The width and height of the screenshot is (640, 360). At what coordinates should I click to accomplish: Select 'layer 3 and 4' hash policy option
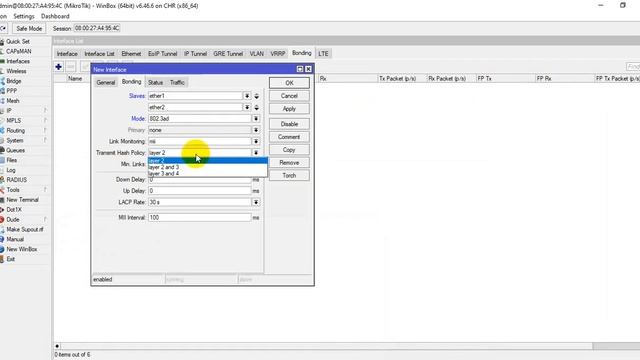tap(208, 173)
